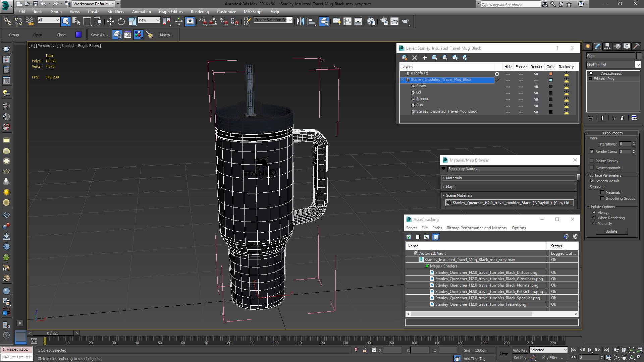Open Workspace Default dropdown
The image size is (644, 362).
click(x=93, y=4)
